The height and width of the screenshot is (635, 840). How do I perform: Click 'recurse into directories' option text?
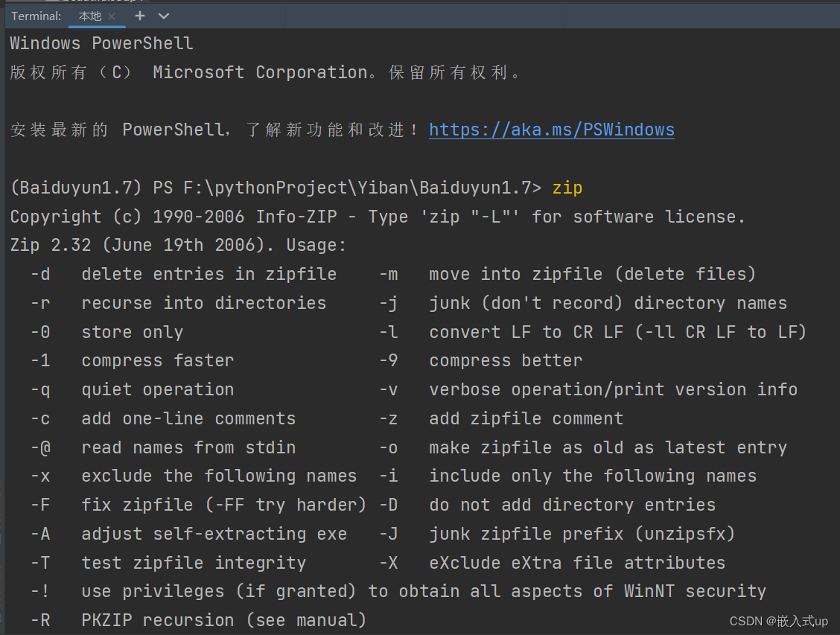pos(204,303)
